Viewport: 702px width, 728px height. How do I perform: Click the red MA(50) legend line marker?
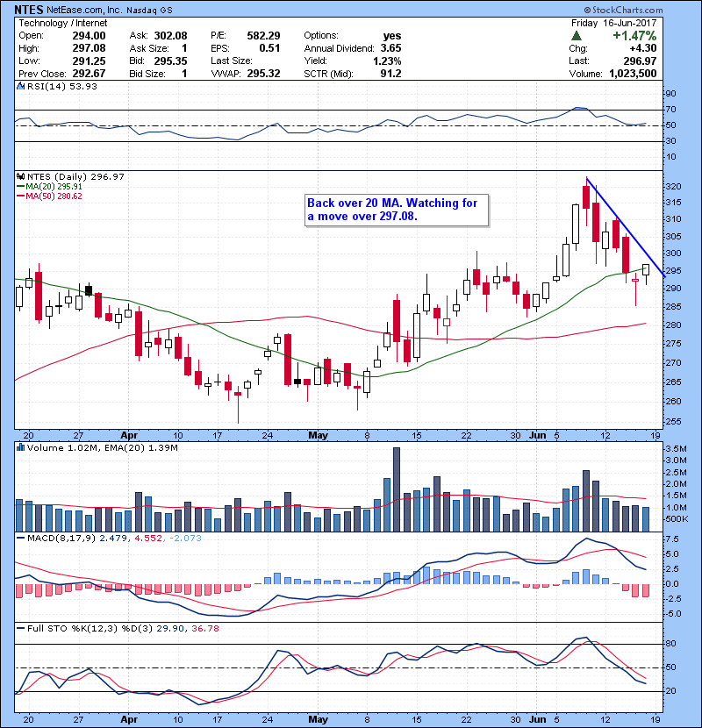20,196
